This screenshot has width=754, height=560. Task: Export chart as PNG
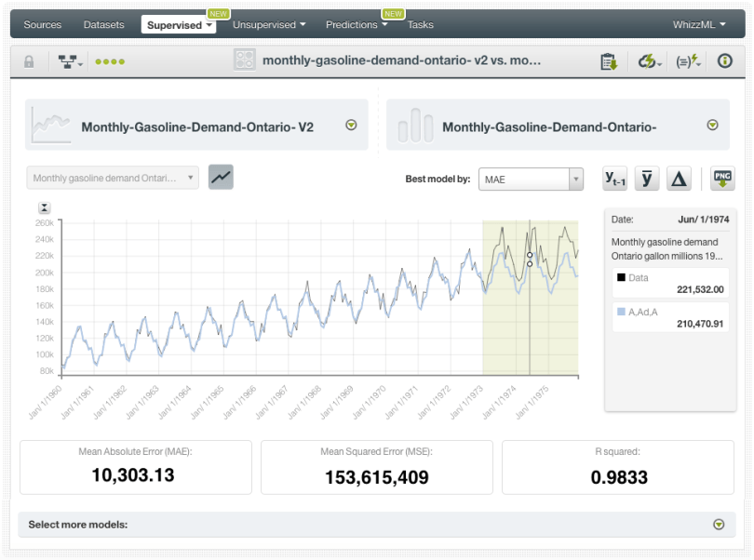point(722,178)
